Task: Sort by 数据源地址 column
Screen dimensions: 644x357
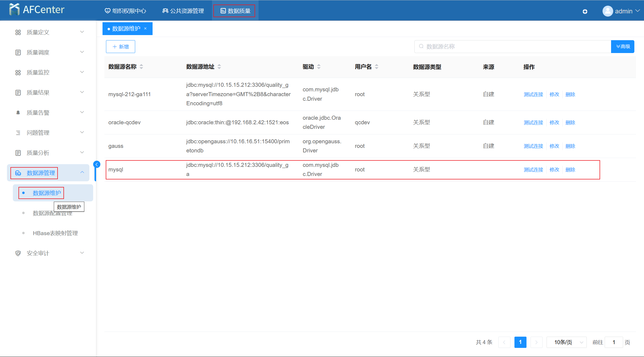Action: pos(219,67)
